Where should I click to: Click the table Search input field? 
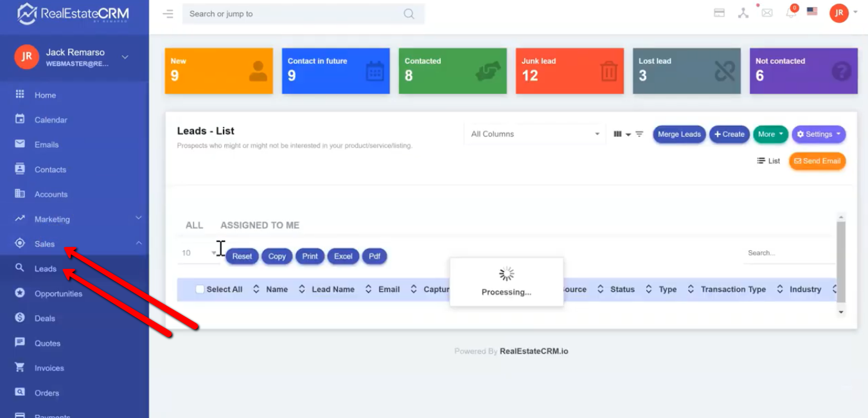[787, 253]
